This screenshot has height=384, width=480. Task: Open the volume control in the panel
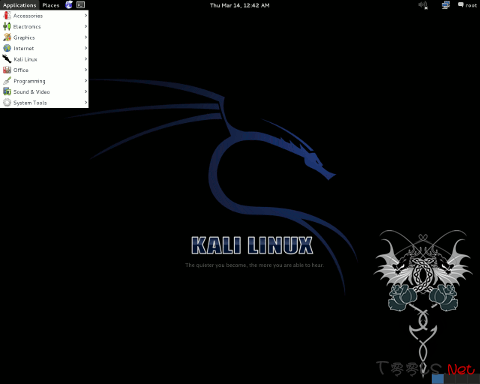click(423, 5)
